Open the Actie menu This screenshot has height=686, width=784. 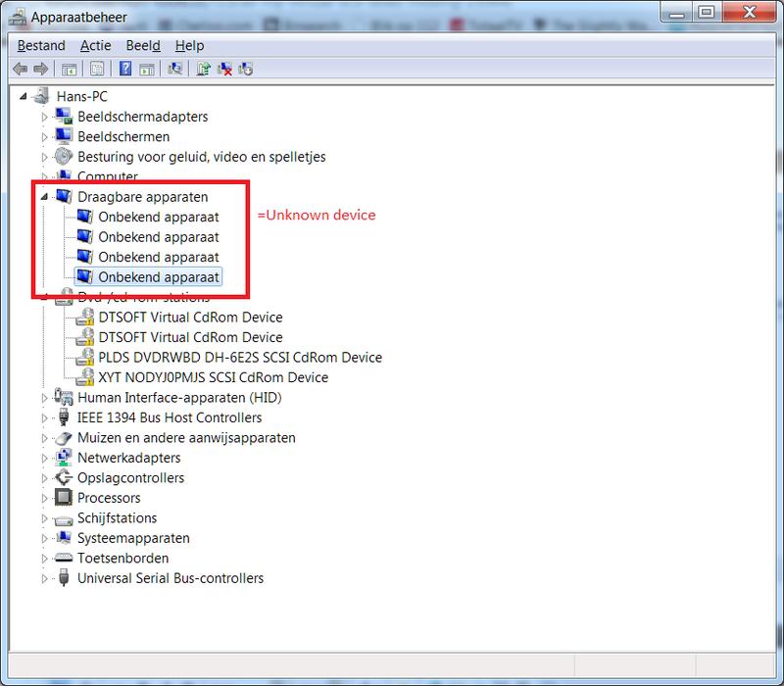click(95, 45)
